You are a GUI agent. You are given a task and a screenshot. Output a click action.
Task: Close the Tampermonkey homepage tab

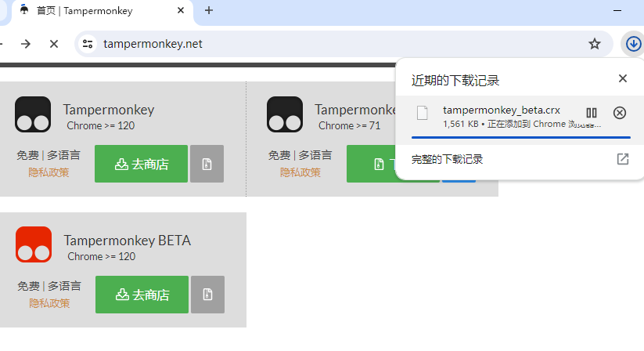coord(182,11)
